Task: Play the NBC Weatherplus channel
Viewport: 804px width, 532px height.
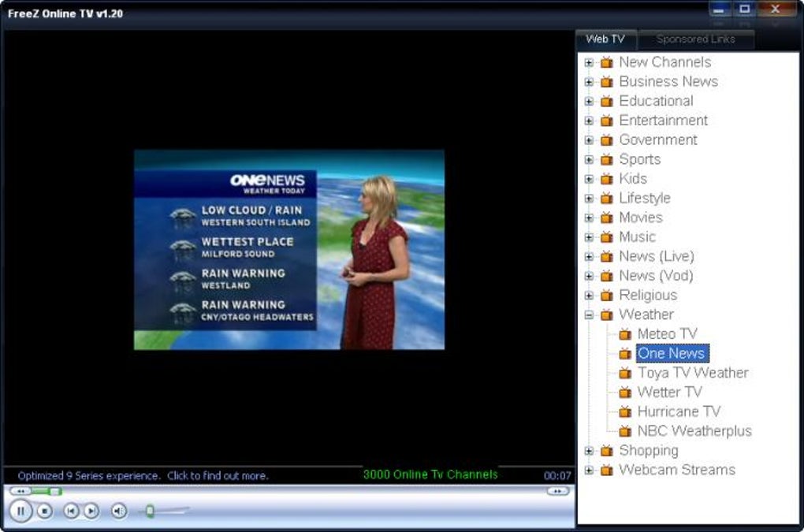Action: click(x=694, y=432)
